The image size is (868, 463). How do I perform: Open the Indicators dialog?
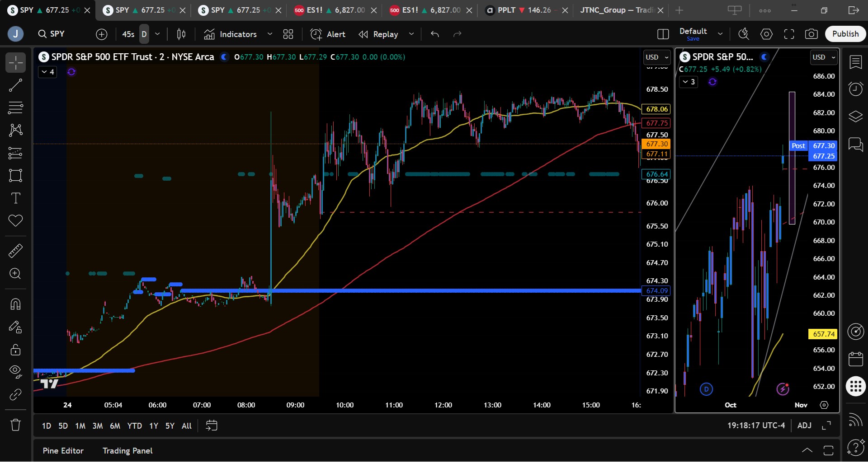[230, 34]
